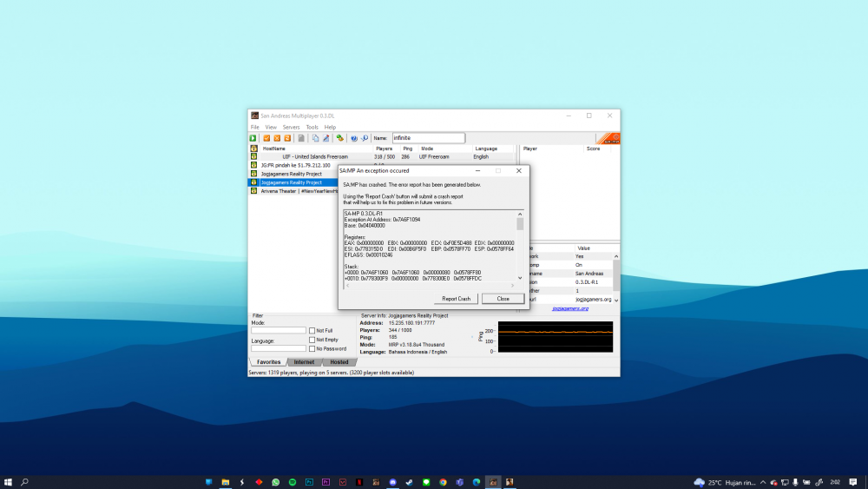Enable the No Password filter checkbox
The height and width of the screenshot is (489, 868).
[x=312, y=349]
